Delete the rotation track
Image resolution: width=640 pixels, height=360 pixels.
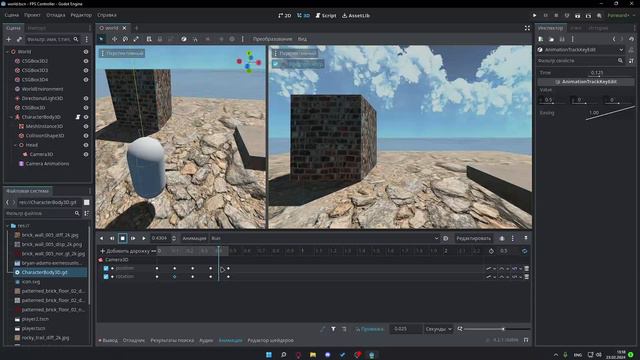[527, 277]
